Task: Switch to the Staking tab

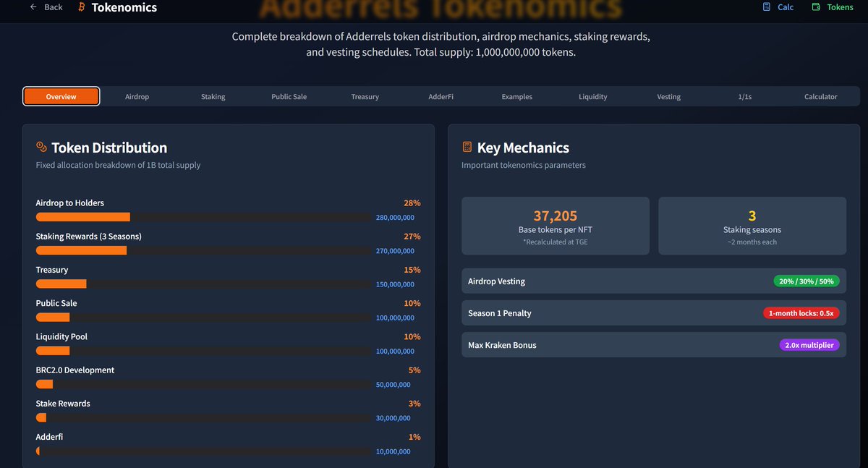Action: pyautogui.click(x=213, y=96)
